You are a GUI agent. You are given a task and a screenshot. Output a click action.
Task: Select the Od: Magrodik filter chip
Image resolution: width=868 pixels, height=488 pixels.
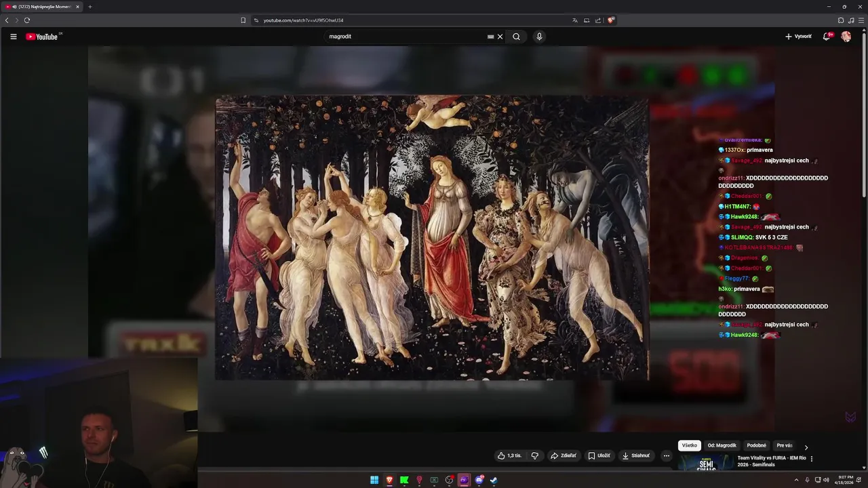click(x=722, y=445)
